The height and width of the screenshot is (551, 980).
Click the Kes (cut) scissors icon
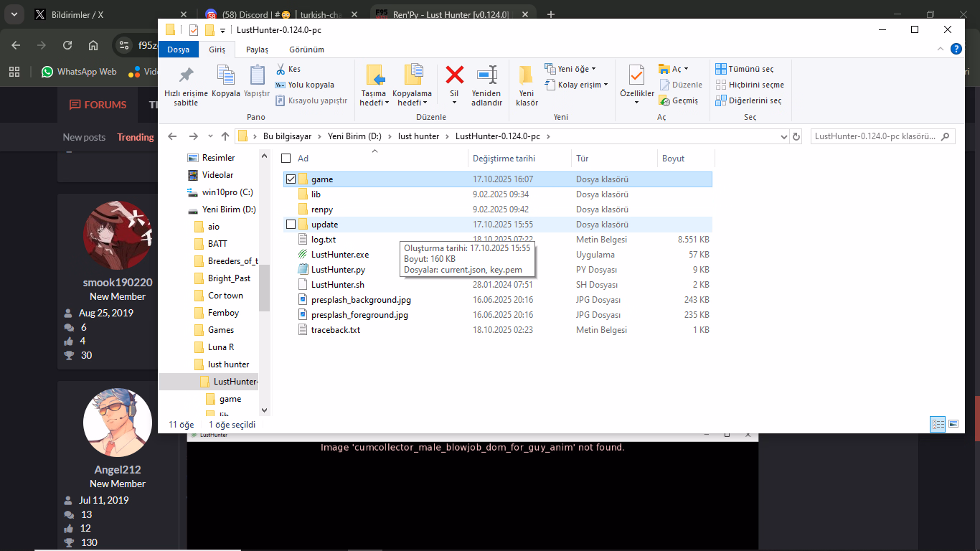[281, 69]
